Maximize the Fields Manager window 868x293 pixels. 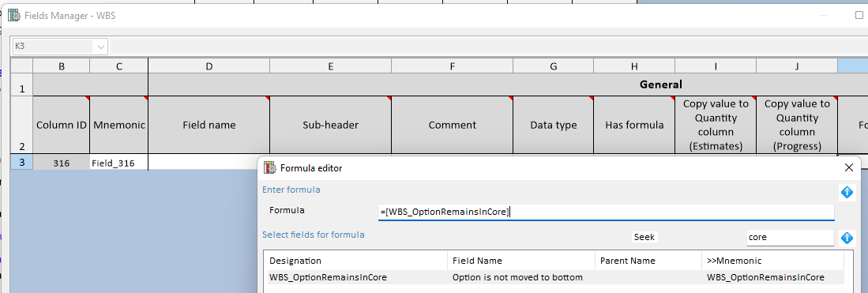pyautogui.click(x=859, y=16)
